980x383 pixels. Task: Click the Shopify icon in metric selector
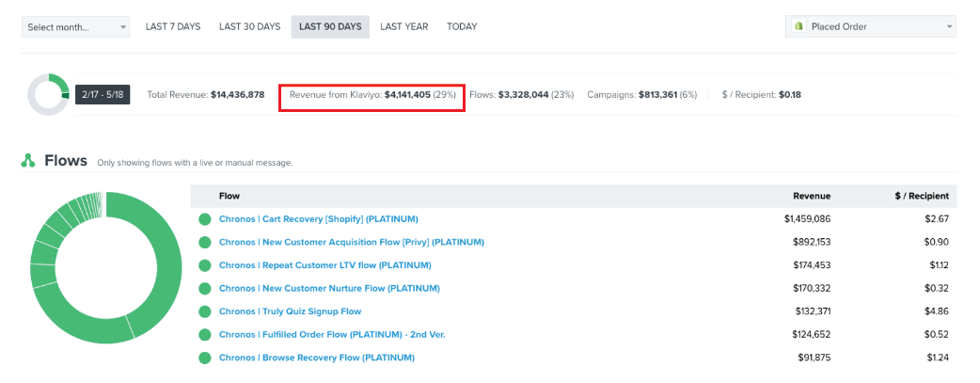click(x=798, y=26)
